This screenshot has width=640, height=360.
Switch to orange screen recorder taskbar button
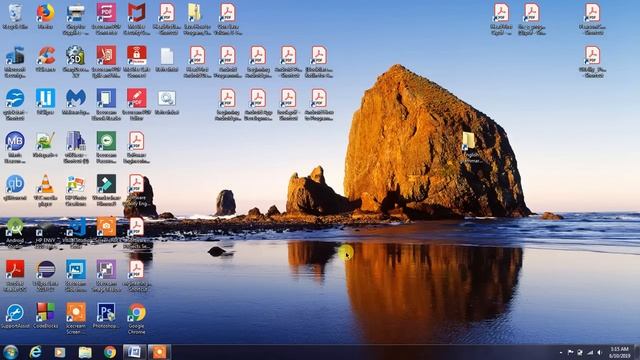tap(159, 352)
